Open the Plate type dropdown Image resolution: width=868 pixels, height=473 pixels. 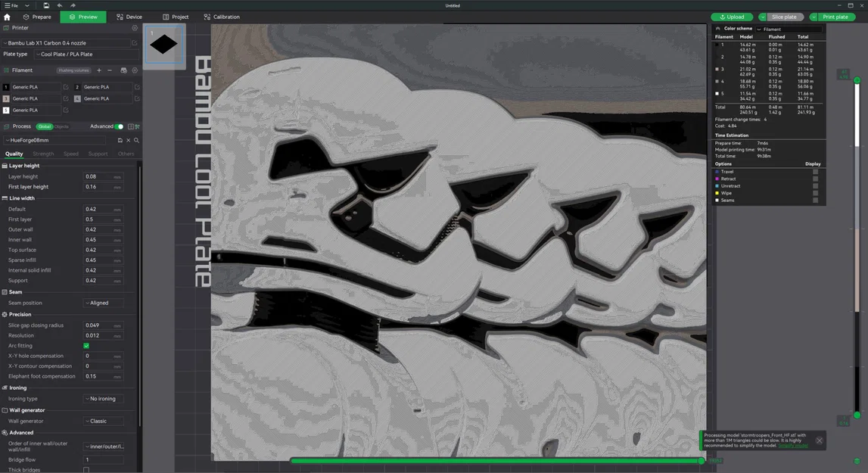pos(86,54)
